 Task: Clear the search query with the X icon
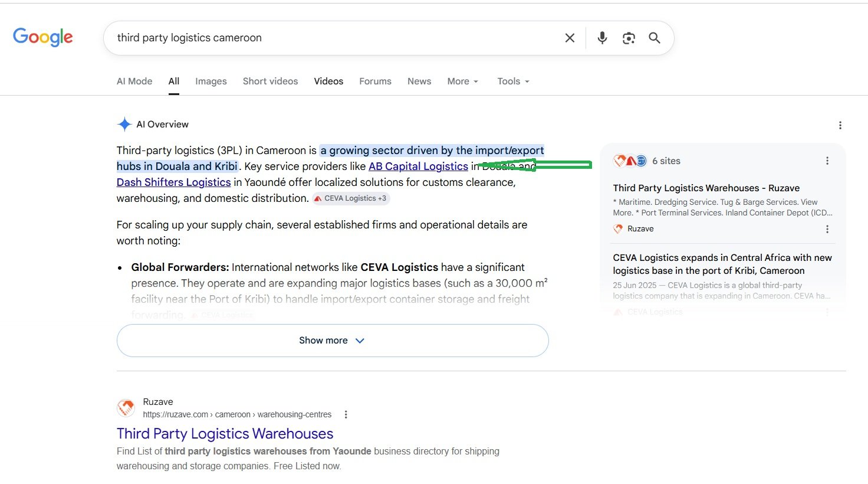570,38
